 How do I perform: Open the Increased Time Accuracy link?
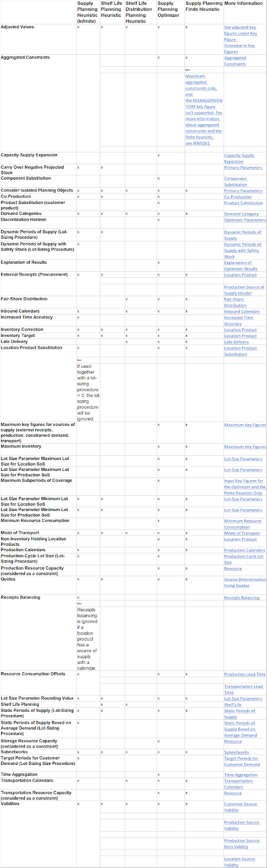pyautogui.click(x=239, y=321)
